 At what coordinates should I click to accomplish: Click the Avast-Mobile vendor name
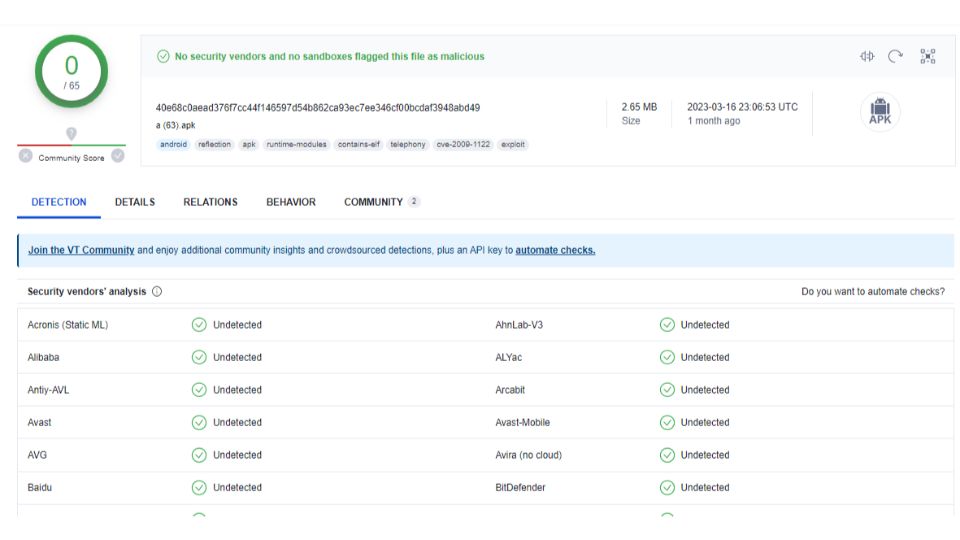[522, 422]
